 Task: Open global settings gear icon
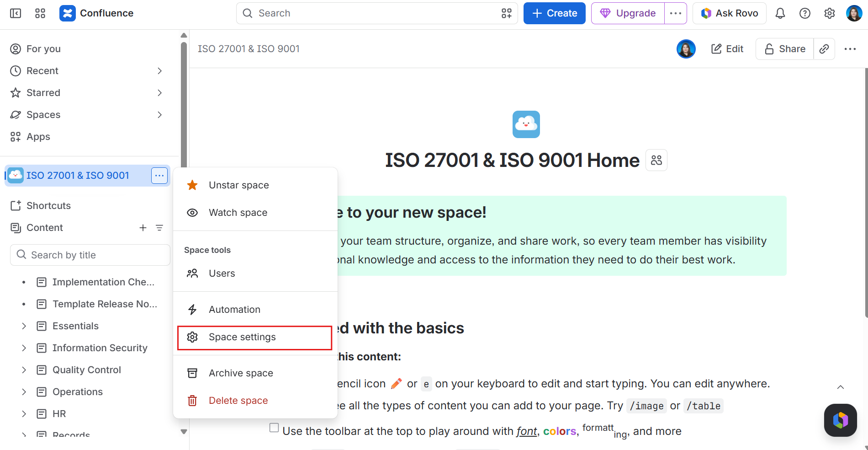(x=830, y=13)
